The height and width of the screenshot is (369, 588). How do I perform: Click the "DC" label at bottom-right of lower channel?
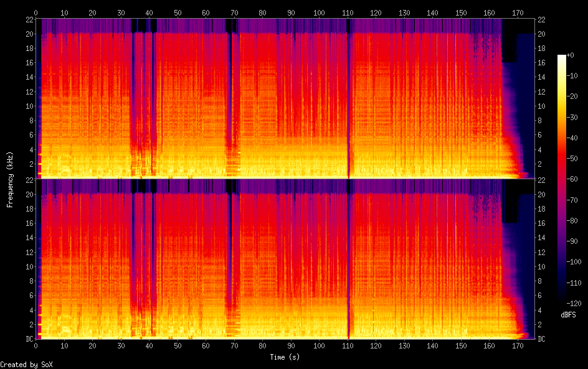point(542,339)
